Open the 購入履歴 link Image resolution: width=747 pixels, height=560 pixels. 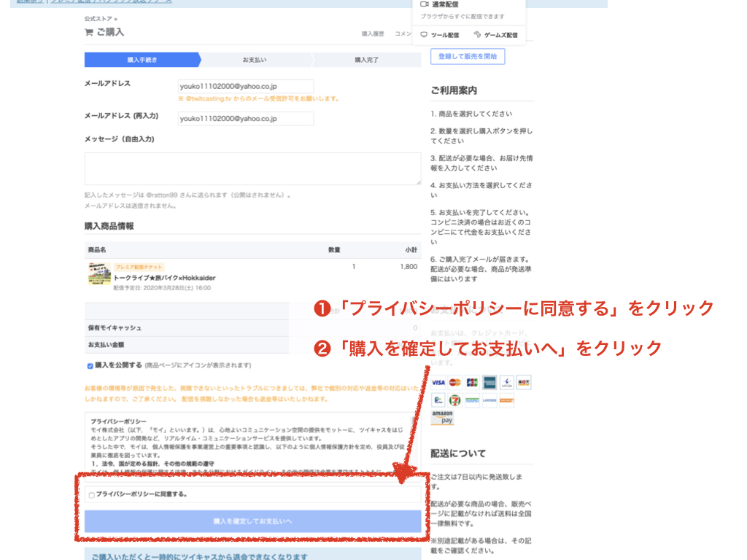(373, 34)
